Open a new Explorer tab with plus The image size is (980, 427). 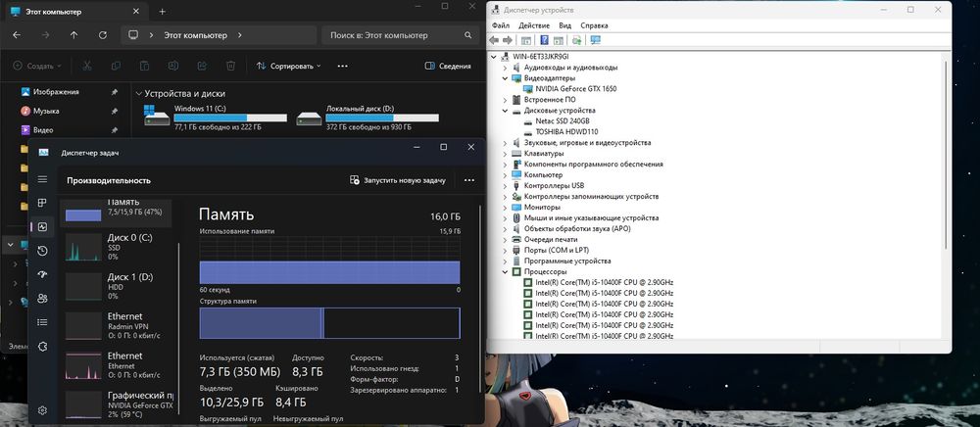[x=163, y=11]
